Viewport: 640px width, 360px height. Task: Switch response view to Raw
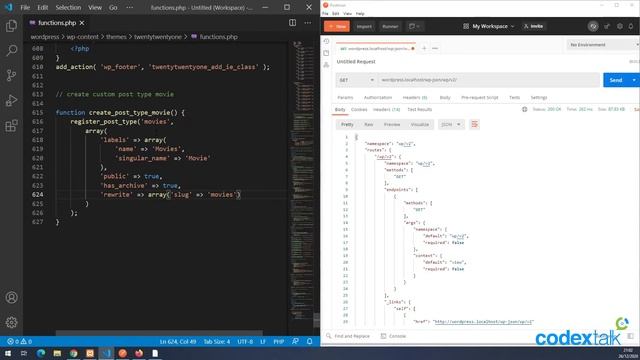click(368, 124)
